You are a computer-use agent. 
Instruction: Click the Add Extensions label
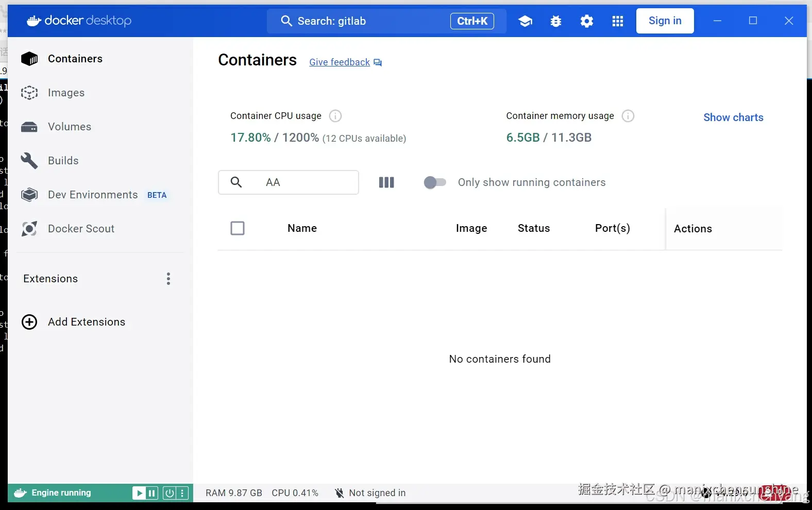click(x=87, y=322)
